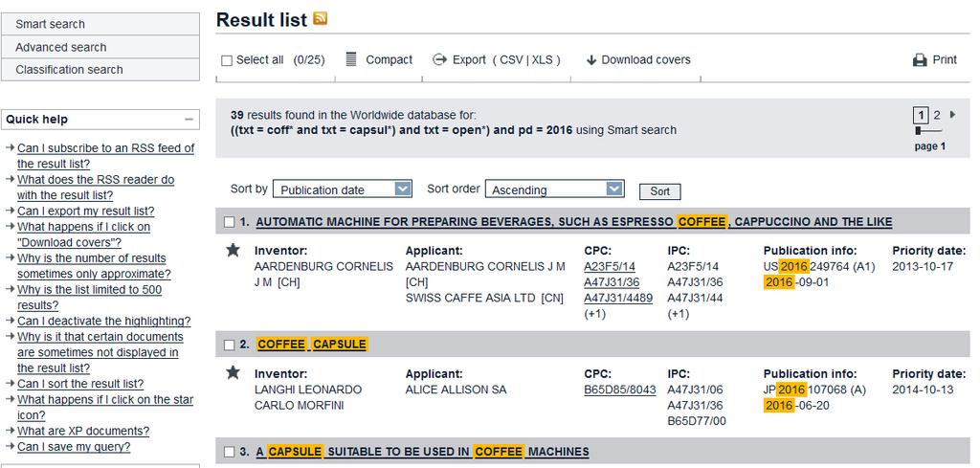Tick the Select all checkbox

pyautogui.click(x=227, y=60)
